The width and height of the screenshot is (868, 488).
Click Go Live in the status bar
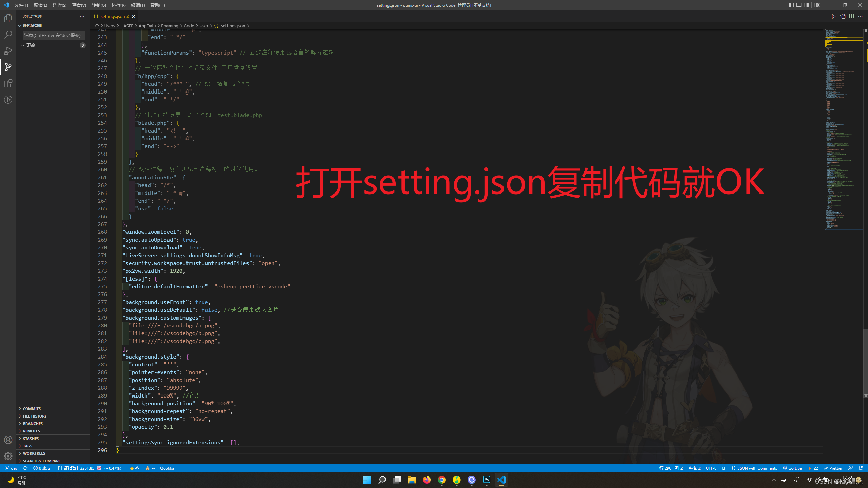[792, 468]
